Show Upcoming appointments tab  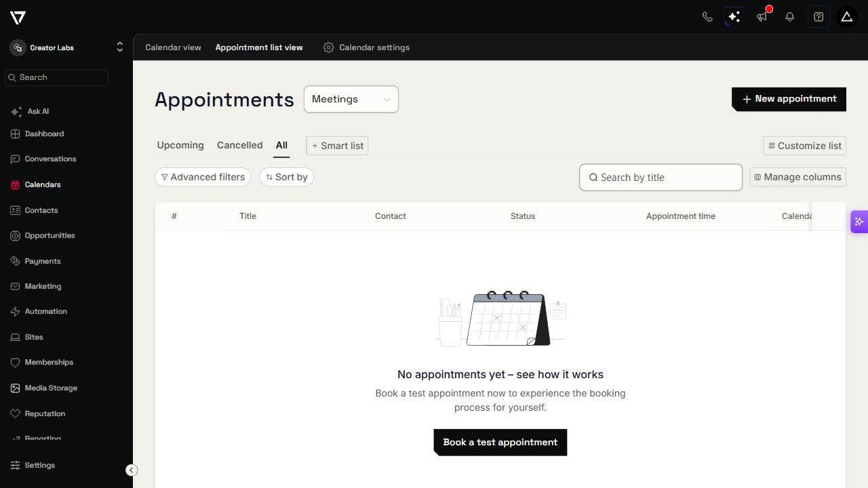pos(180,145)
